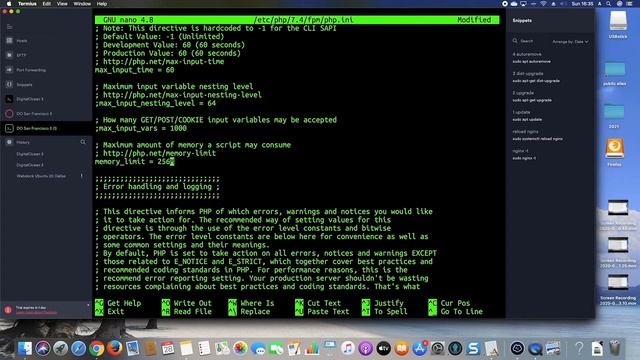The width and height of the screenshot is (640, 360).
Task: Open the 2021 folder on desktop
Action: (614, 112)
